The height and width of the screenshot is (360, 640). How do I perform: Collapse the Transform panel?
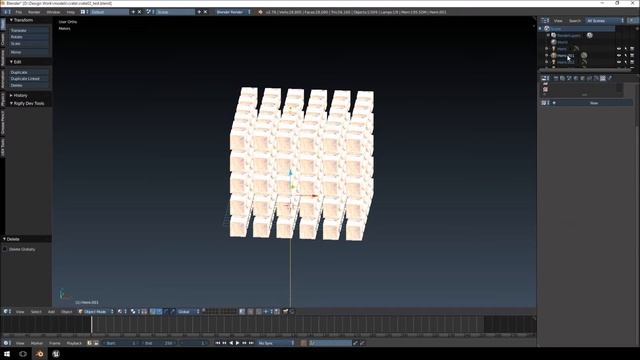22,20
